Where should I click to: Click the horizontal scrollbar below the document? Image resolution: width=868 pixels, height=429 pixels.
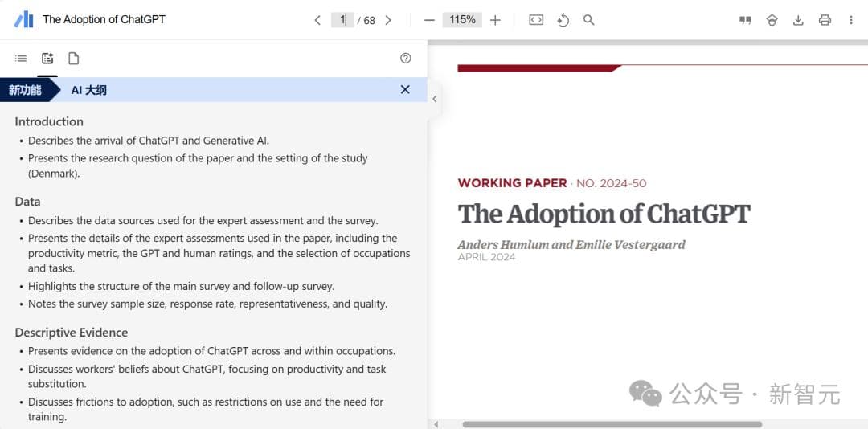pyautogui.click(x=611, y=424)
